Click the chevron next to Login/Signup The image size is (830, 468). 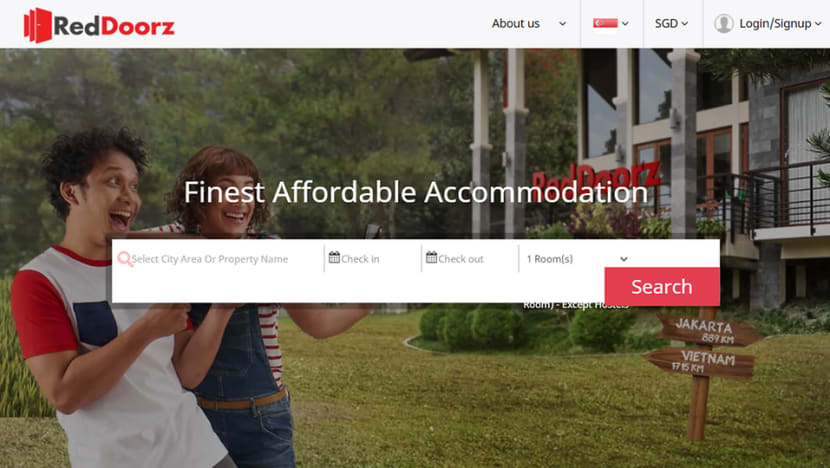[x=818, y=24]
